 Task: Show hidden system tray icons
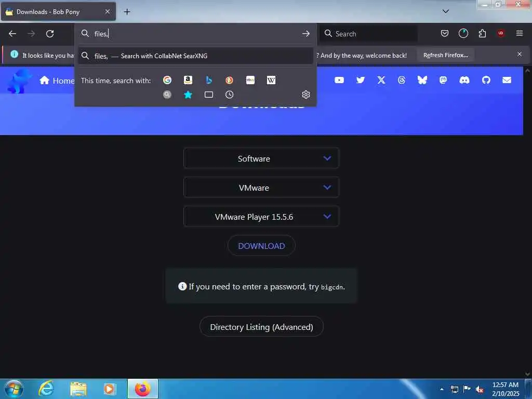click(442, 389)
